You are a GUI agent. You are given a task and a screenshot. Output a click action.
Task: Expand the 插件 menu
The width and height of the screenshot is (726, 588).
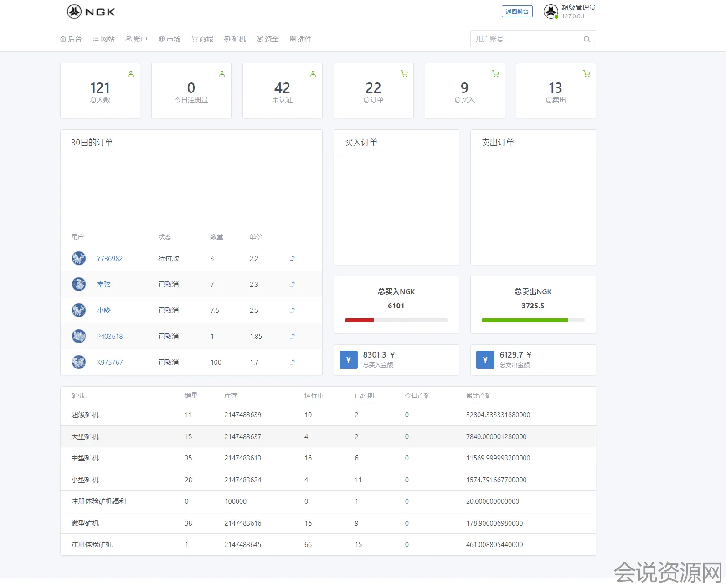pos(301,39)
